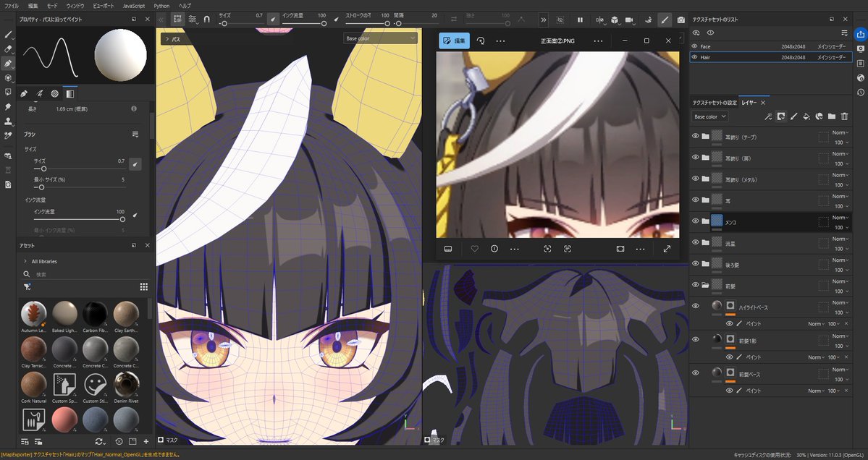Hide the 後ろ髪 layer folder
Screen dimensions: 868x460
695,264
